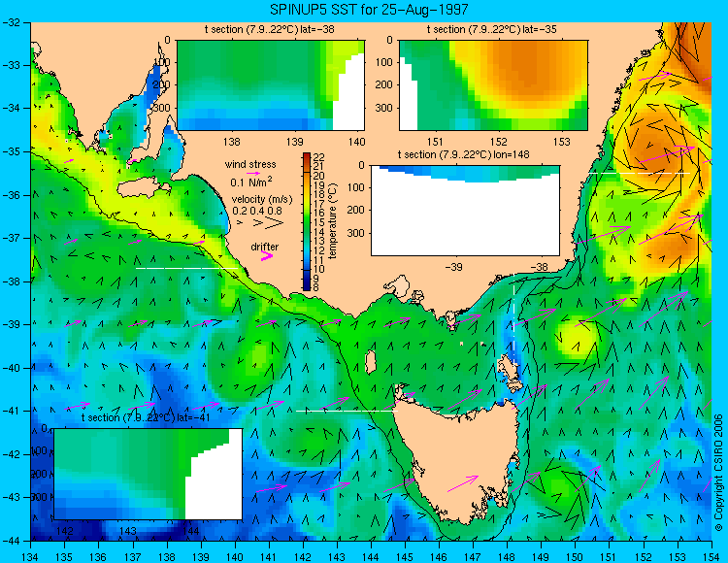Click the 'velocity (m/s)' legend label
The height and width of the screenshot is (563, 728).
[x=262, y=200]
